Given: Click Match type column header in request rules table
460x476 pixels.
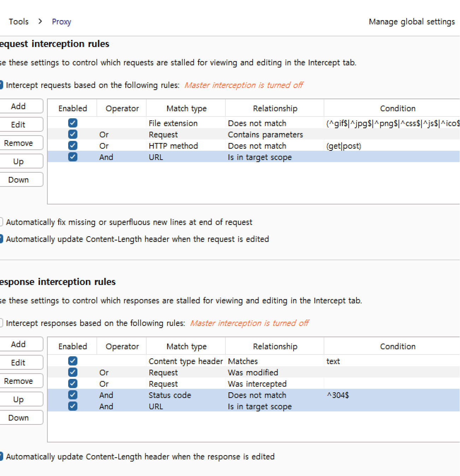Looking at the screenshot, I should pos(187,108).
